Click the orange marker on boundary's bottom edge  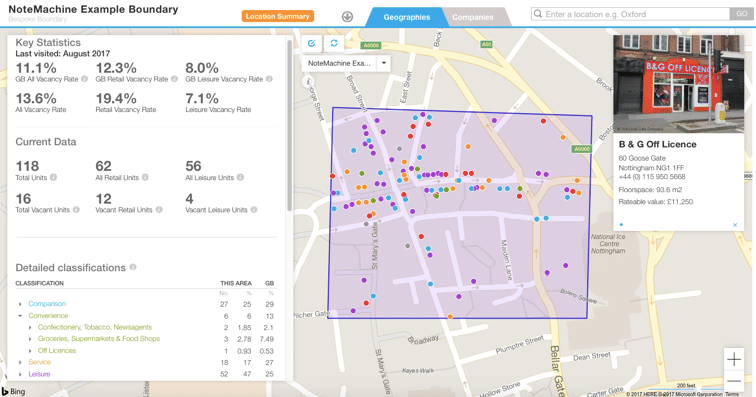450,317
